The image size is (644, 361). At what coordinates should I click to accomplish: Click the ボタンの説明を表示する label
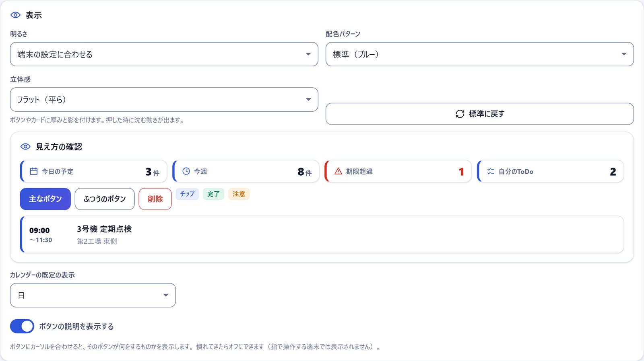tap(76, 326)
